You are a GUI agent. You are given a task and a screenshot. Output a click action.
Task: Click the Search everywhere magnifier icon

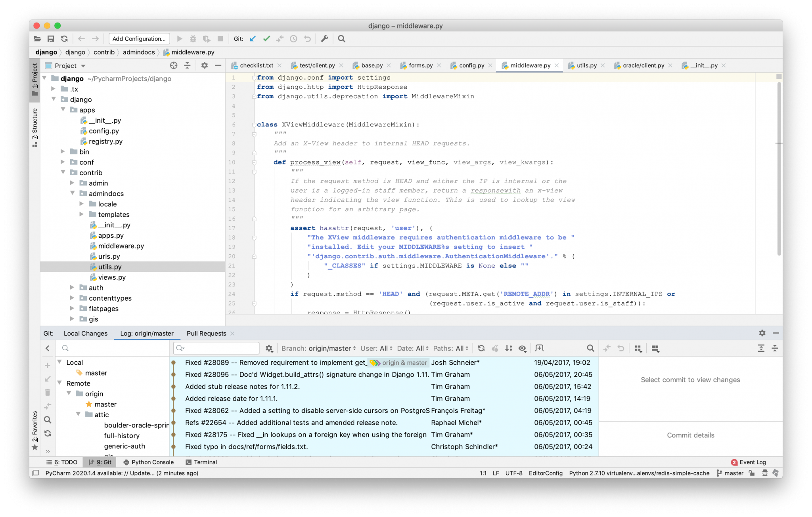tap(341, 38)
